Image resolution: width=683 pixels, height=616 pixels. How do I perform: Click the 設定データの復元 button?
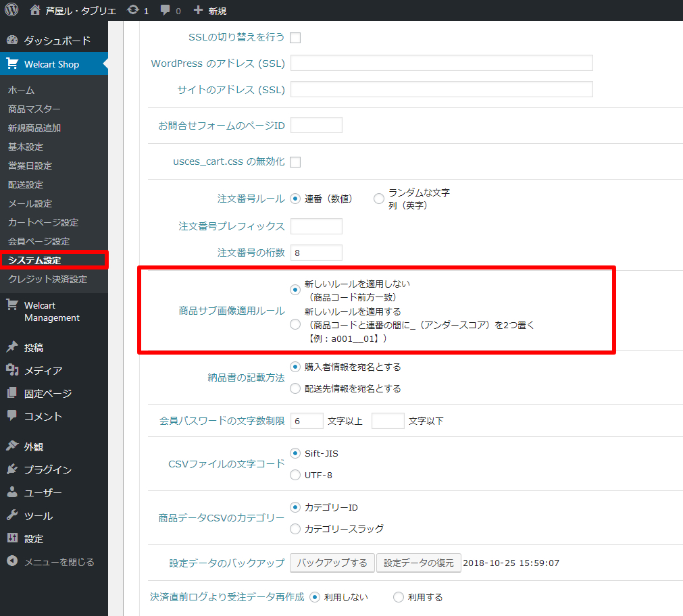click(x=419, y=563)
